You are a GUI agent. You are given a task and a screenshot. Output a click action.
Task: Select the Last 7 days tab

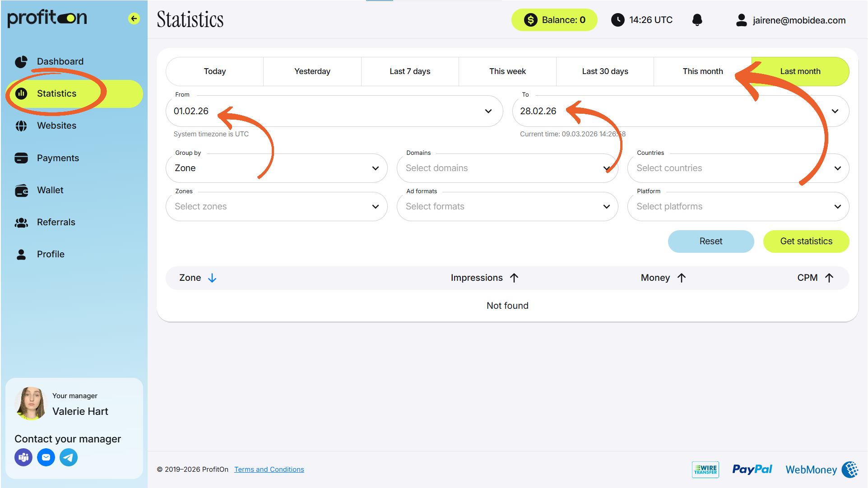pos(410,71)
